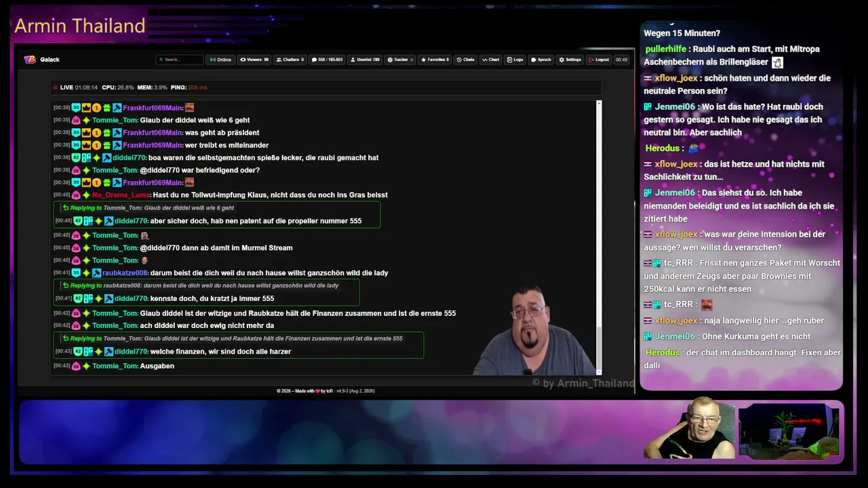Click level 42 badge on 'welche finanzen' row
This screenshot has width=868, height=488.
tap(78, 352)
